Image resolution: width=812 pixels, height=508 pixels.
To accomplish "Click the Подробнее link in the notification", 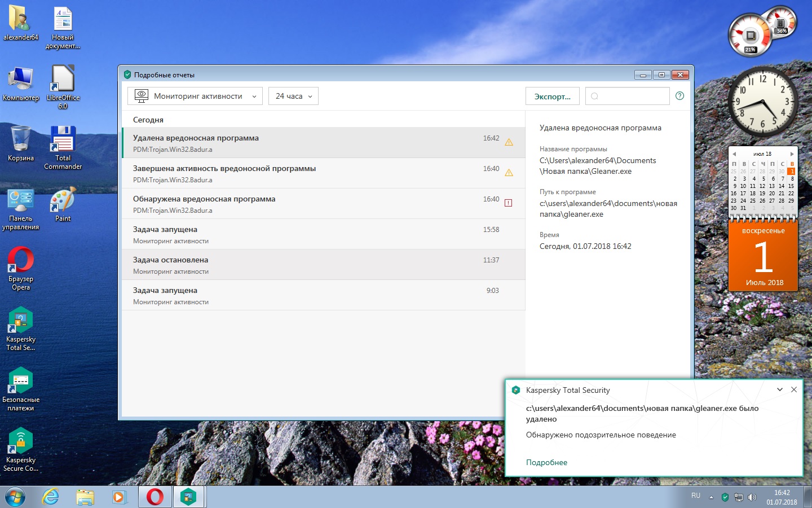I will [546, 462].
